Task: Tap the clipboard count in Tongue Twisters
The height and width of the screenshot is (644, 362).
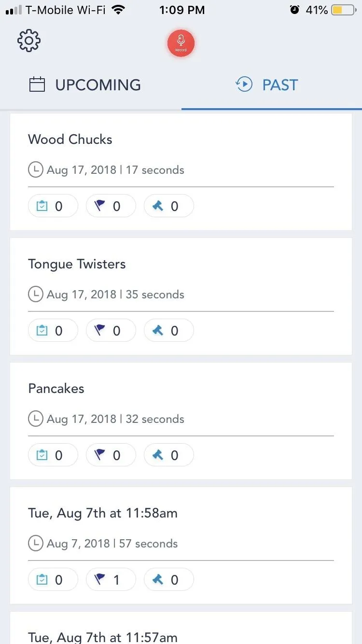Action: click(x=53, y=331)
